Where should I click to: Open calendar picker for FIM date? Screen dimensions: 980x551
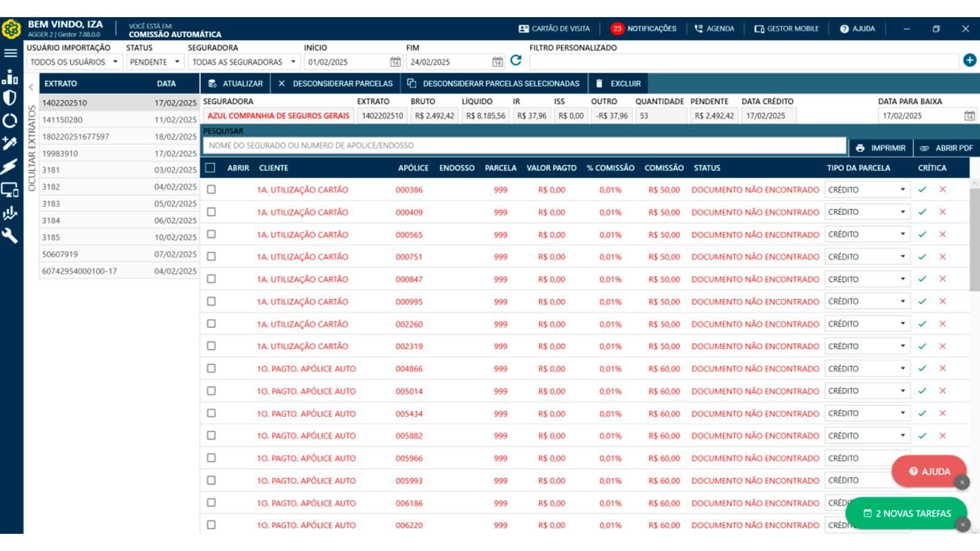click(x=497, y=62)
